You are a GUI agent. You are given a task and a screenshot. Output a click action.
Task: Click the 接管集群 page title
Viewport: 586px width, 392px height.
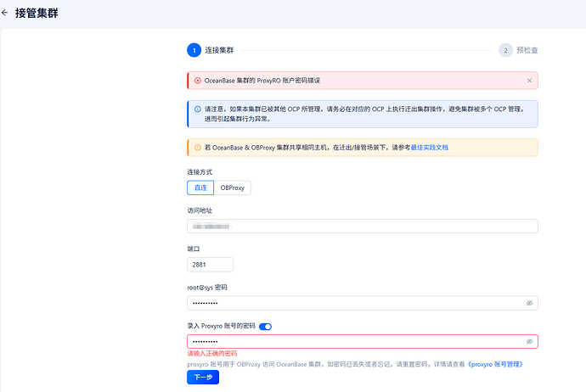tap(37, 13)
